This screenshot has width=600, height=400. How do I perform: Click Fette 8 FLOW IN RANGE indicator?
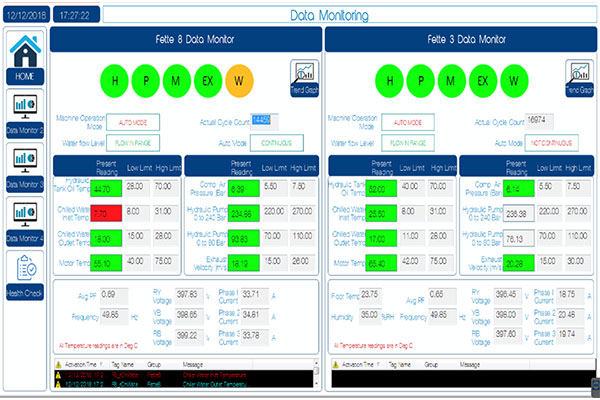pyautogui.click(x=132, y=142)
